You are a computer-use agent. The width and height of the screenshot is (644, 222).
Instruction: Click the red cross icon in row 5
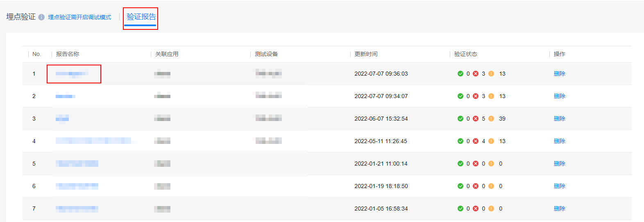(476, 164)
